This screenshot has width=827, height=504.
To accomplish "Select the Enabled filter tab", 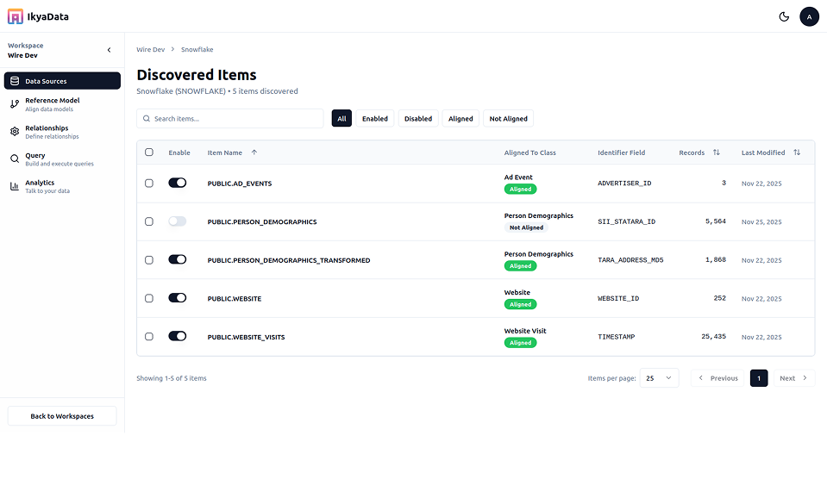I will (x=374, y=119).
